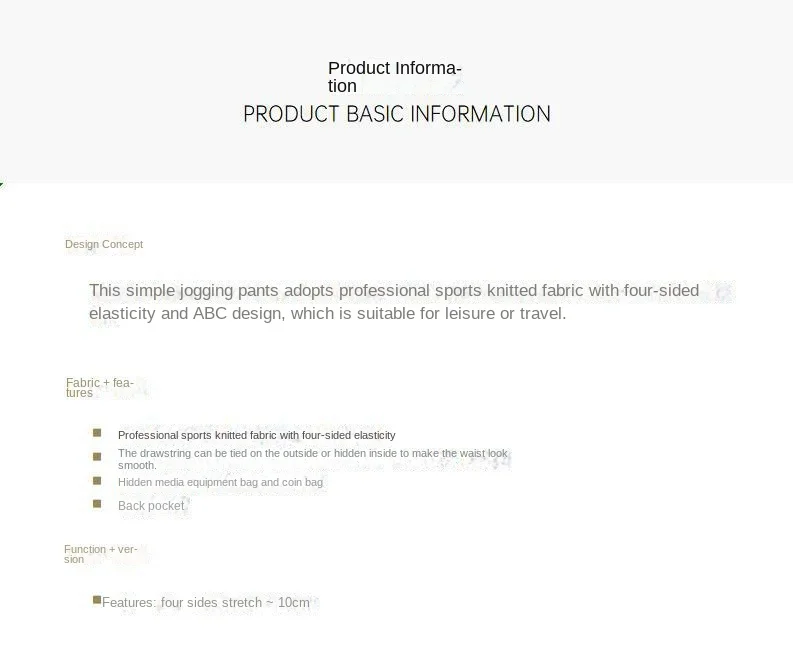Click the "Fabric + features" section label
This screenshot has height=661, width=793.
99,388
